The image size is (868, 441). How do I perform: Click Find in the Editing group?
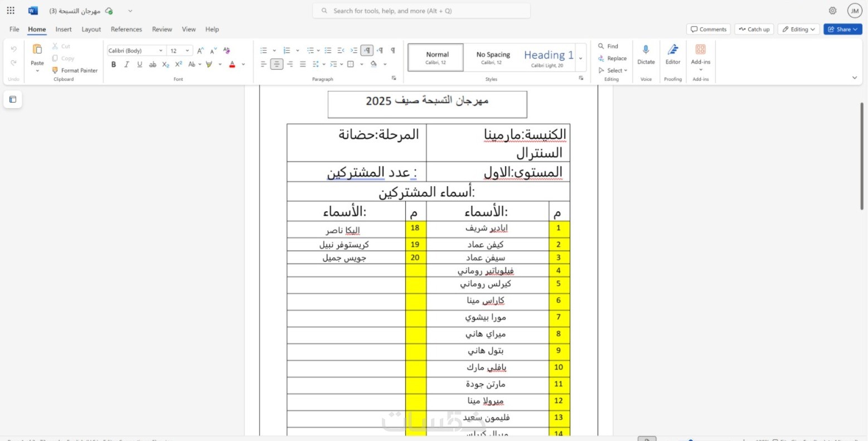tap(608, 46)
